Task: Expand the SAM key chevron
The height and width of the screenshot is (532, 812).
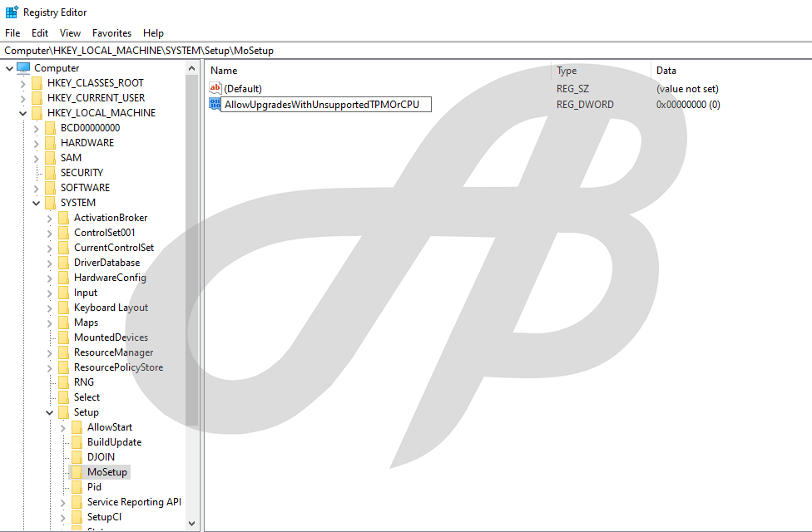Action: (x=37, y=159)
